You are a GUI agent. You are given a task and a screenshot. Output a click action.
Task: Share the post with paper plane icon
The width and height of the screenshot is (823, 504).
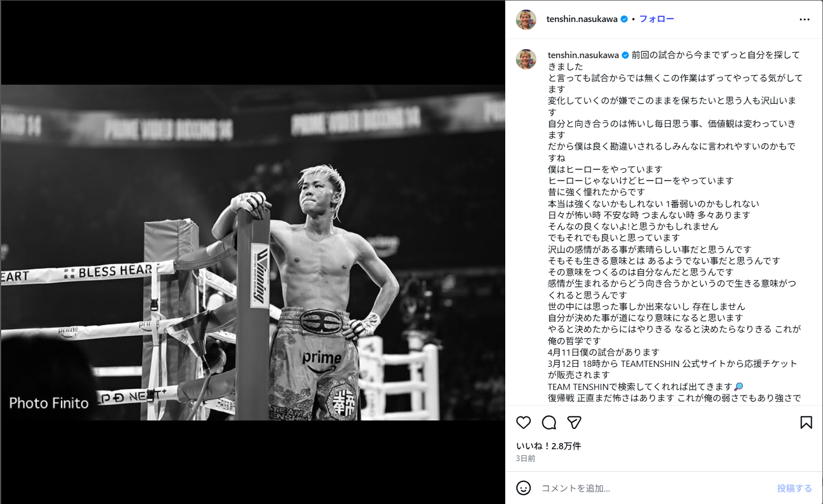tap(574, 423)
